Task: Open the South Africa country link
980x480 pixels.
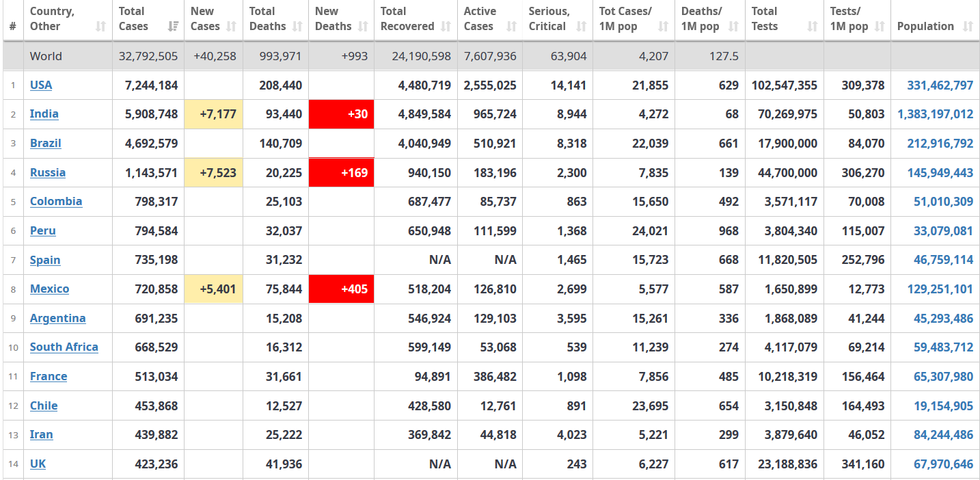Action: coord(64,347)
